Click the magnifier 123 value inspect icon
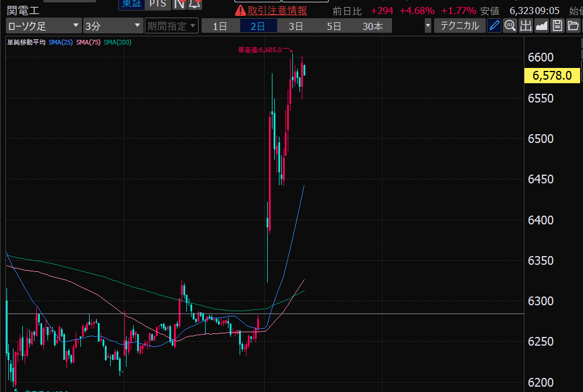This screenshot has height=392, width=583. point(510,26)
